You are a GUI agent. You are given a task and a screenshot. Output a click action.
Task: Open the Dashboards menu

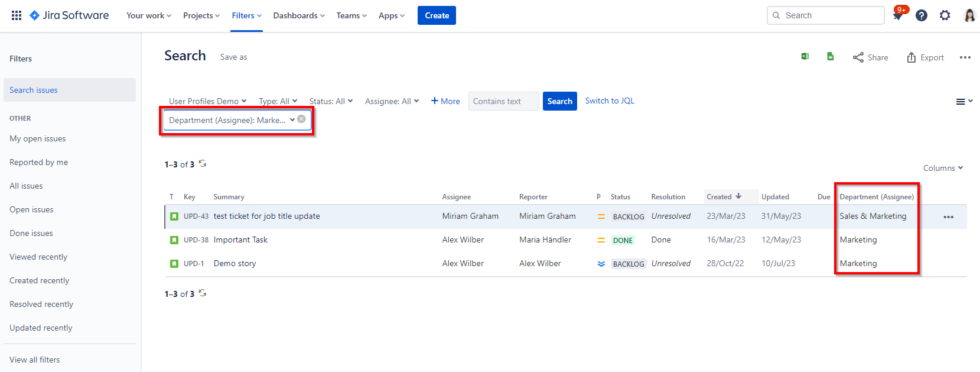point(299,15)
